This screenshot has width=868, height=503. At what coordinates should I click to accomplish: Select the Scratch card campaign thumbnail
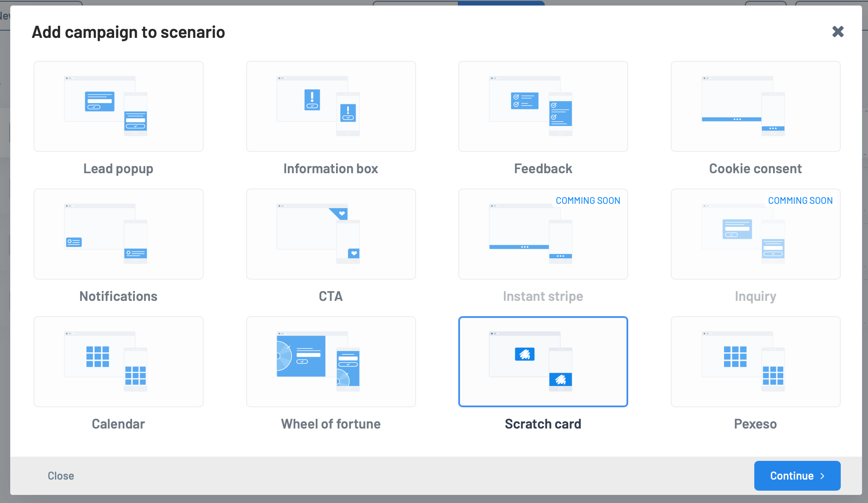point(543,362)
